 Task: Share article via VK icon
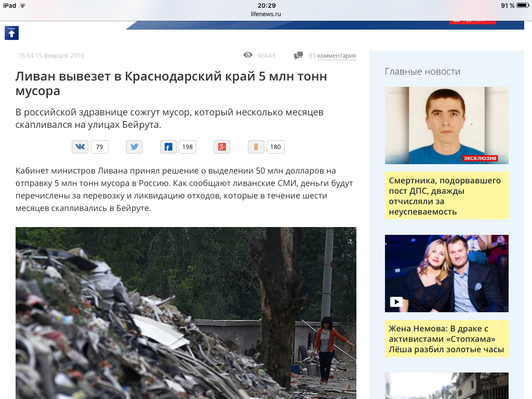[x=80, y=147]
